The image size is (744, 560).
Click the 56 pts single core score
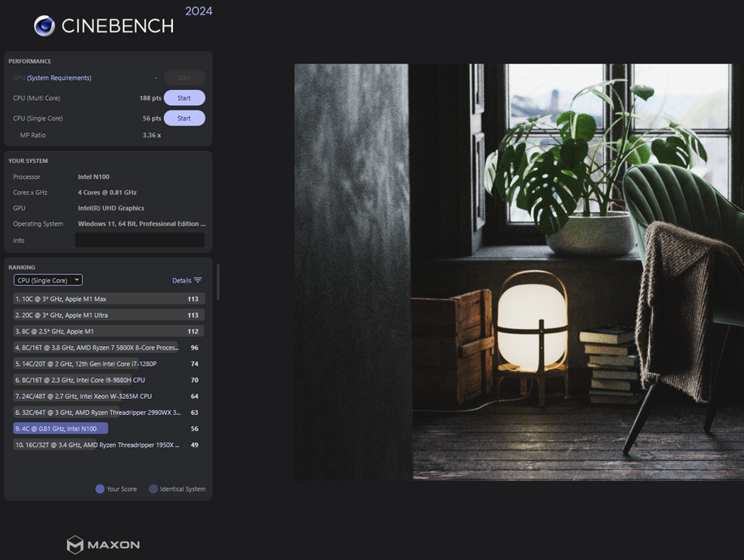(x=152, y=118)
